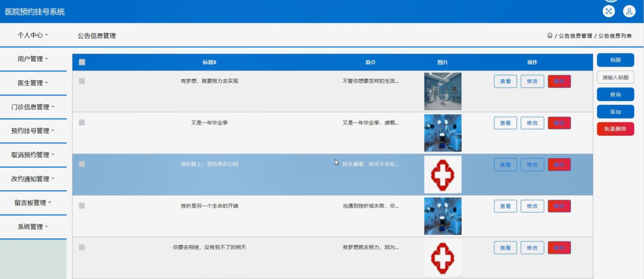
Task: Check the row 挫折是另一个生命的开端
Action: [82, 206]
